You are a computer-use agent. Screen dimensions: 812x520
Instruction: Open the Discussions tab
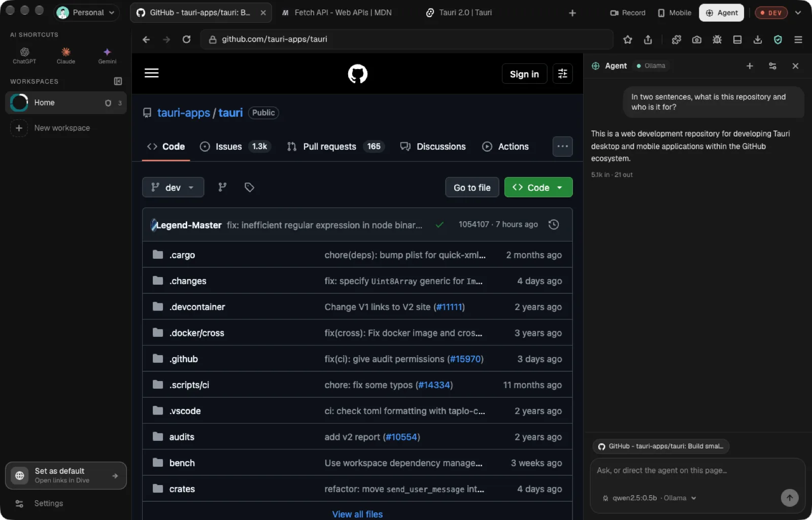coord(433,147)
